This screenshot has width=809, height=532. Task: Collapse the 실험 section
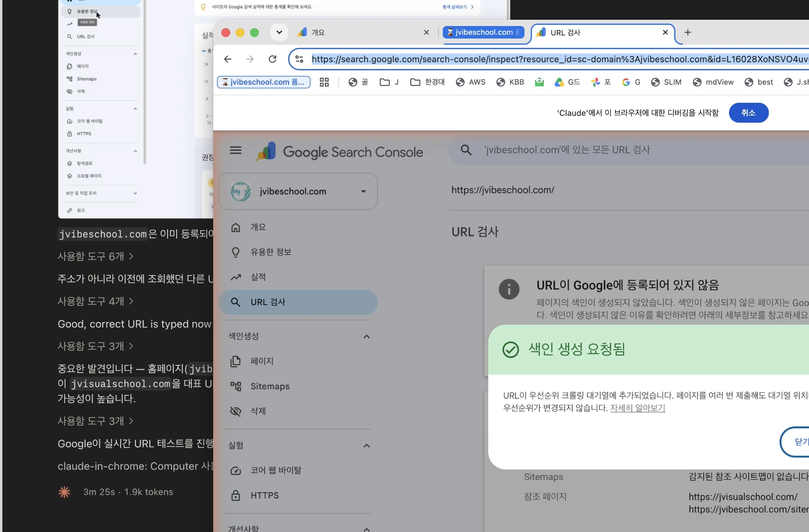tap(366, 445)
